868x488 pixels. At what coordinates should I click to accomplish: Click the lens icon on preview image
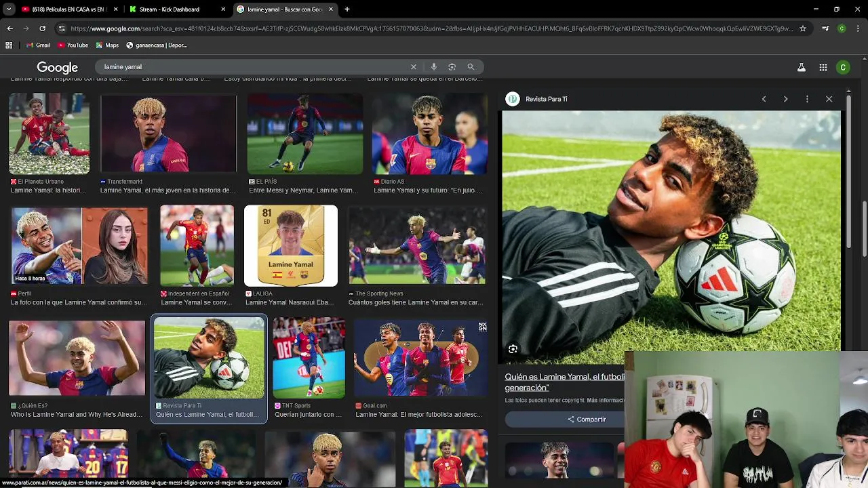point(513,349)
